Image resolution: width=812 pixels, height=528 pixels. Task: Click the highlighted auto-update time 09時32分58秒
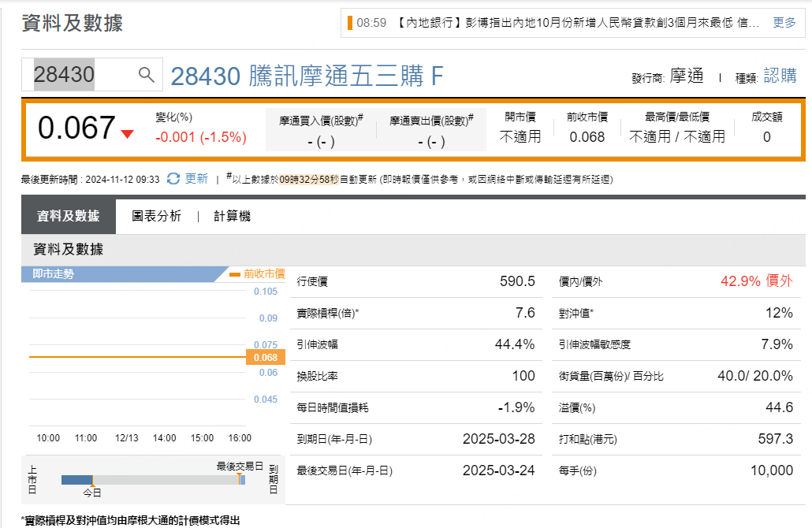[x=309, y=180]
